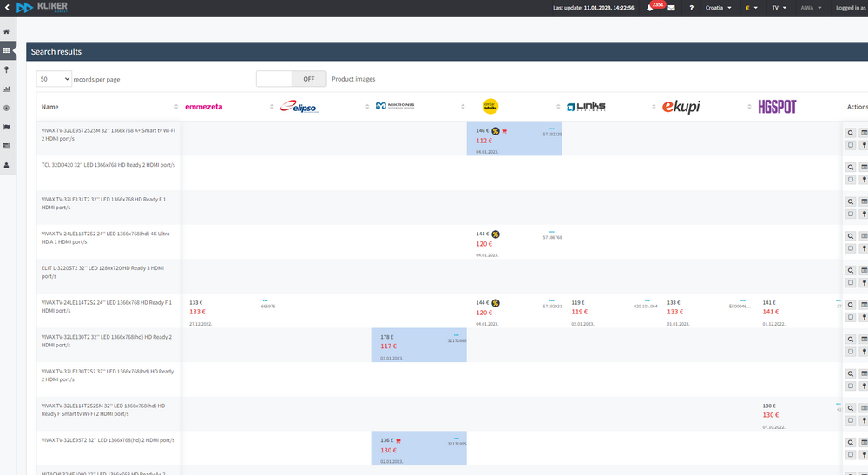Screen dimensions: 868x475
Task: Click the HGSPOT column header logo
Action: pyautogui.click(x=777, y=107)
